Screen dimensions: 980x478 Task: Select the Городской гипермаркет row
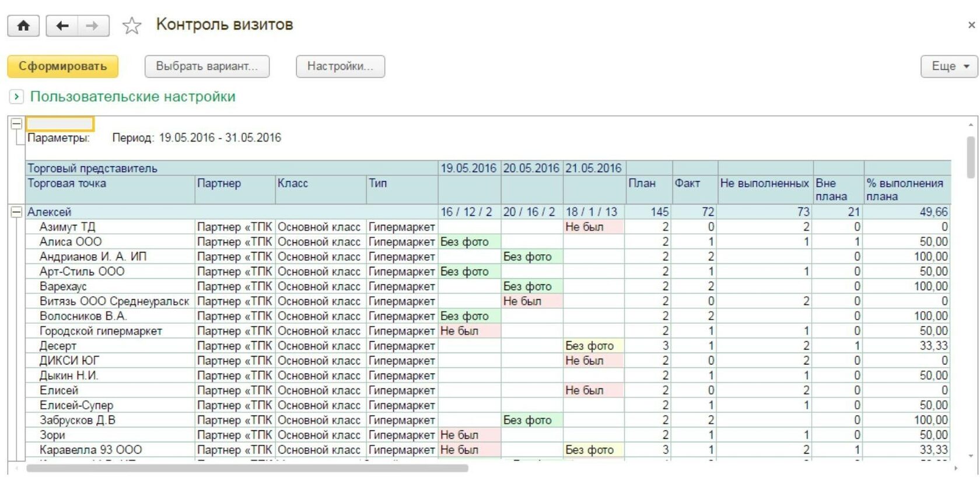488,331
